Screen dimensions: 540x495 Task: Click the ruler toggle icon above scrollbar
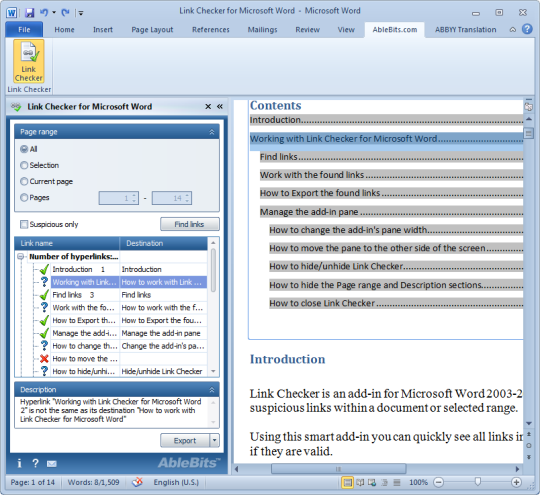coord(529,106)
